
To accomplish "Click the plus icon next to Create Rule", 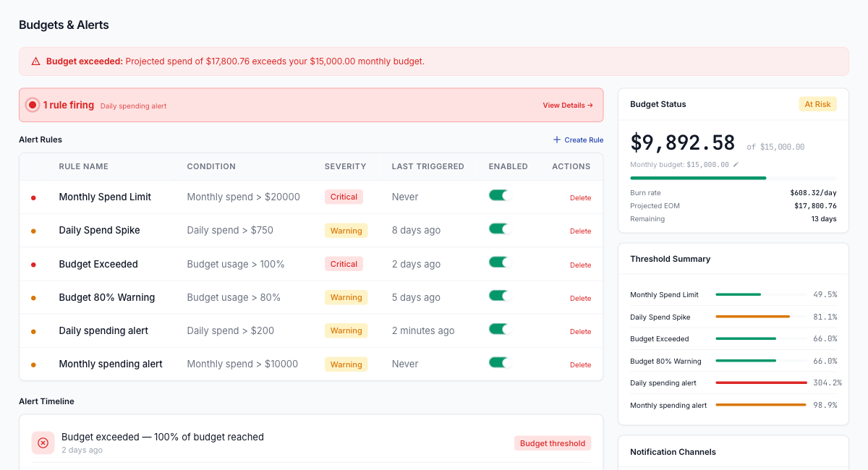I will click(x=556, y=140).
